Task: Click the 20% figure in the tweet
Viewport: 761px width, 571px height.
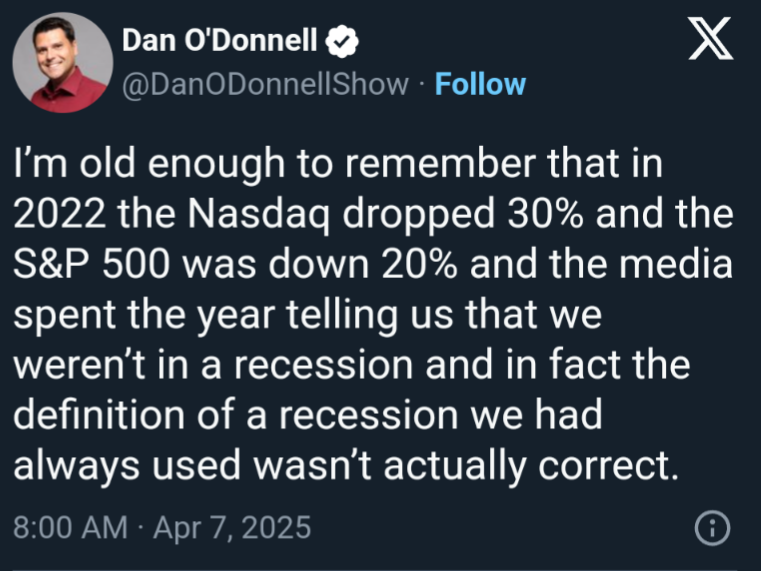Action: (x=419, y=264)
